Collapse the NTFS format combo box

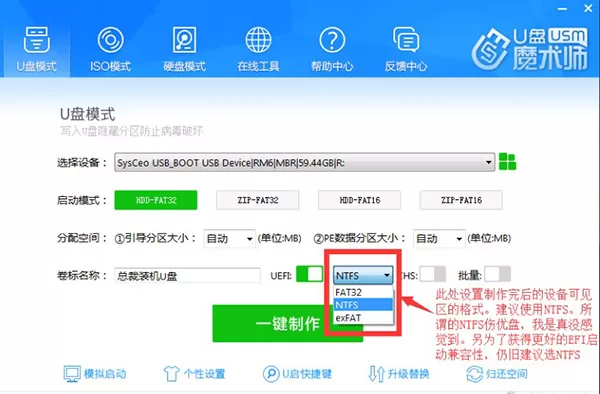[x=363, y=275]
